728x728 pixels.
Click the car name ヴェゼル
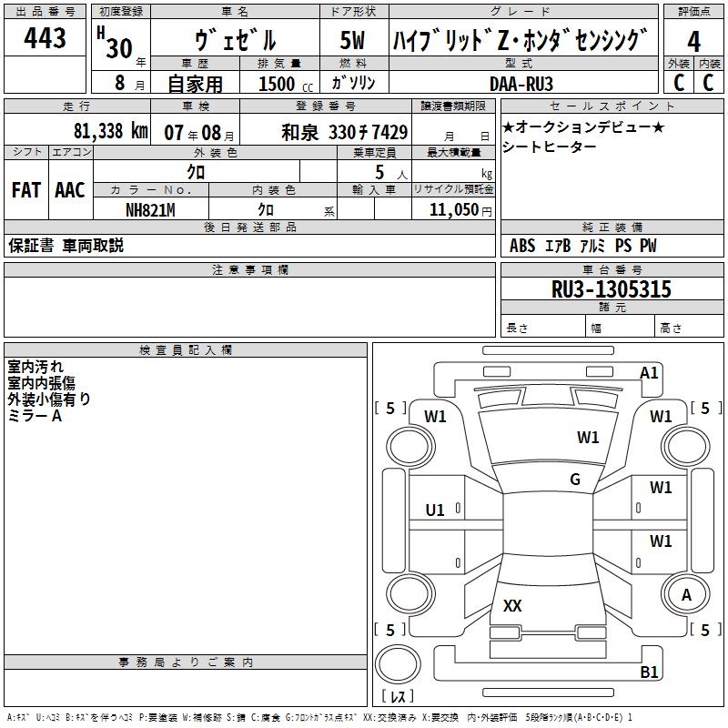(x=236, y=39)
